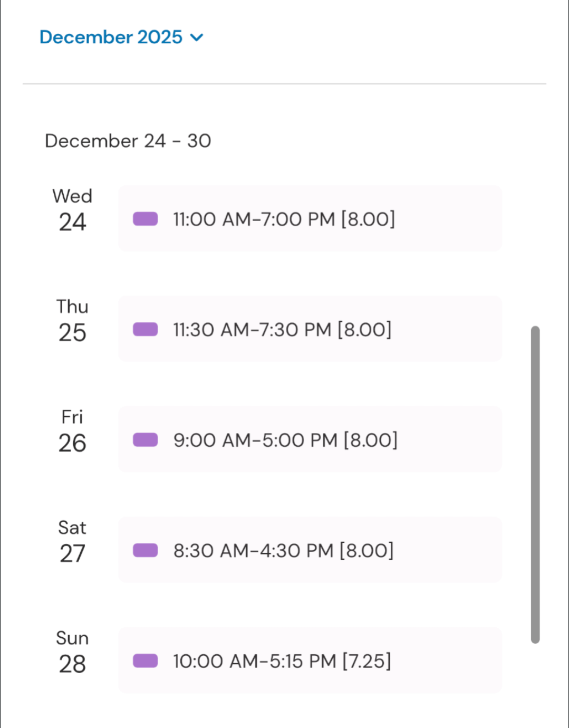Tap the purple tag on Saturday's shift
This screenshot has height=728, width=569.
tap(145, 550)
